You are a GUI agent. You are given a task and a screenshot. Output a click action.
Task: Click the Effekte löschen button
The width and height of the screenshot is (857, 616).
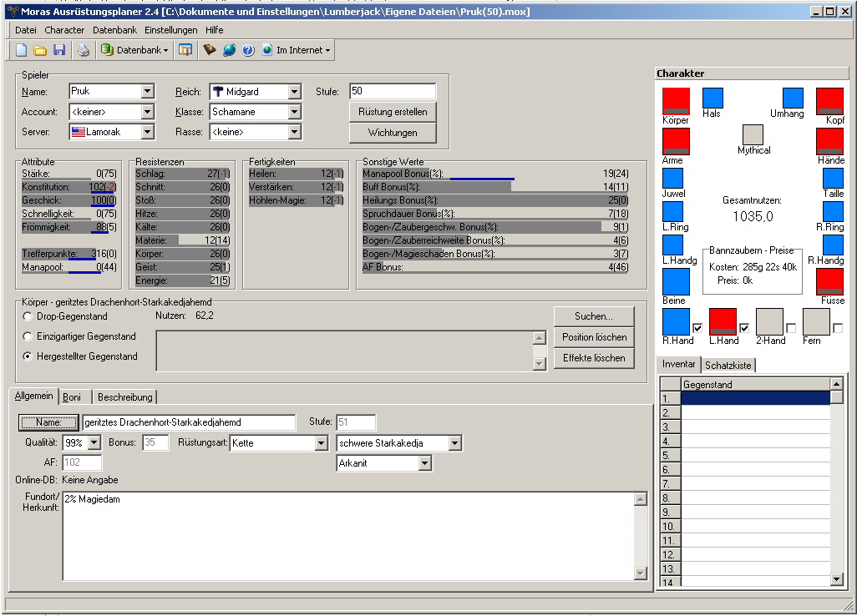(594, 358)
